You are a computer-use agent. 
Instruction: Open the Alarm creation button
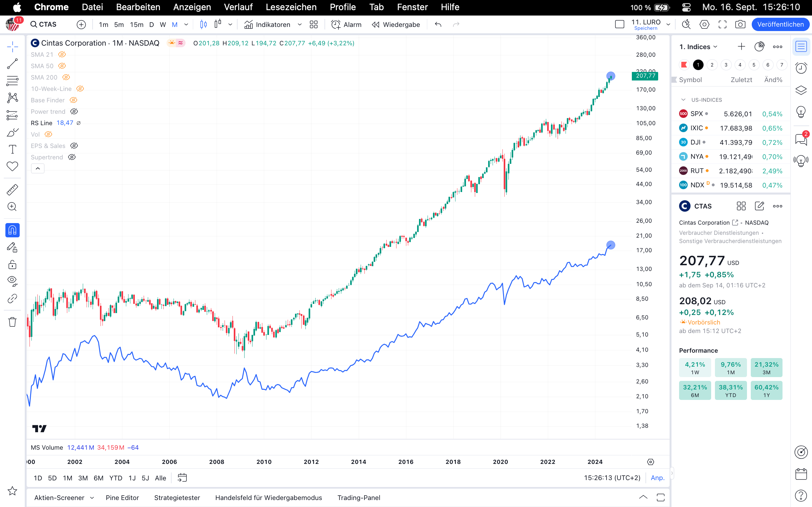pos(346,24)
